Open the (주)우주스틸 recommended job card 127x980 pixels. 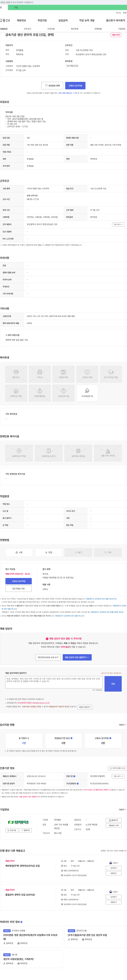click(96, 937)
